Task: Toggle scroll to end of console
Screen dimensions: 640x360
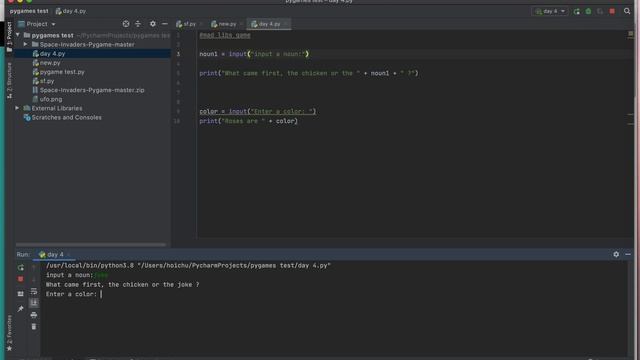Action: (x=34, y=303)
